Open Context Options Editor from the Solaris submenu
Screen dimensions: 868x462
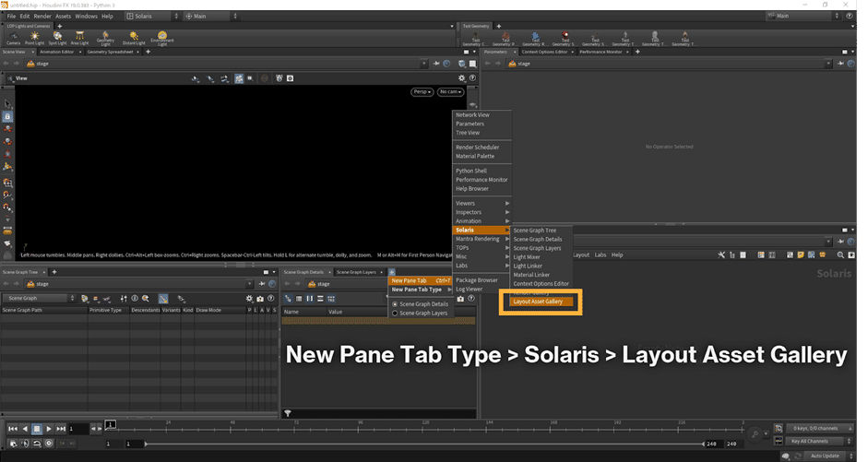541,284
